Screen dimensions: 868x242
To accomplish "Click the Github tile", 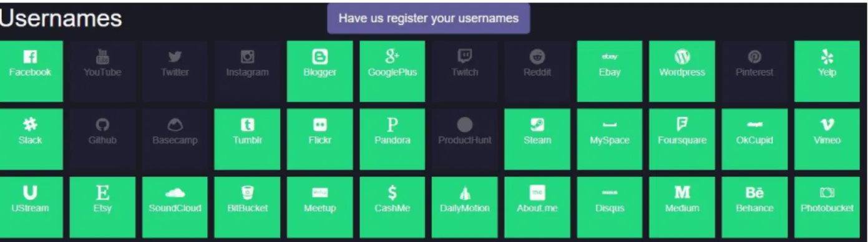I will point(102,139).
